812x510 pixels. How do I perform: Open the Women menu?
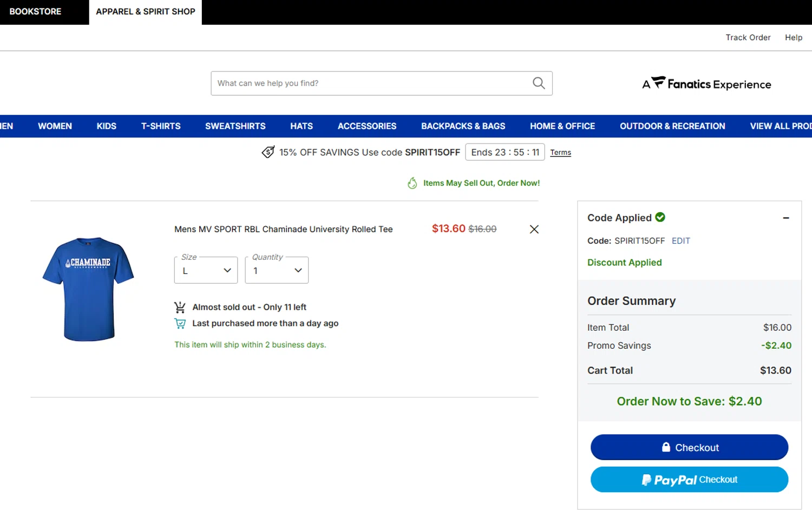pyautogui.click(x=55, y=126)
